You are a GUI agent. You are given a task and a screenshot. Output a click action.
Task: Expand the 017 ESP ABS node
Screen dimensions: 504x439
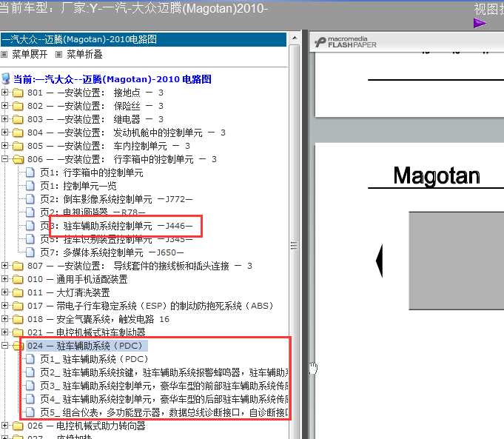(x=4, y=306)
